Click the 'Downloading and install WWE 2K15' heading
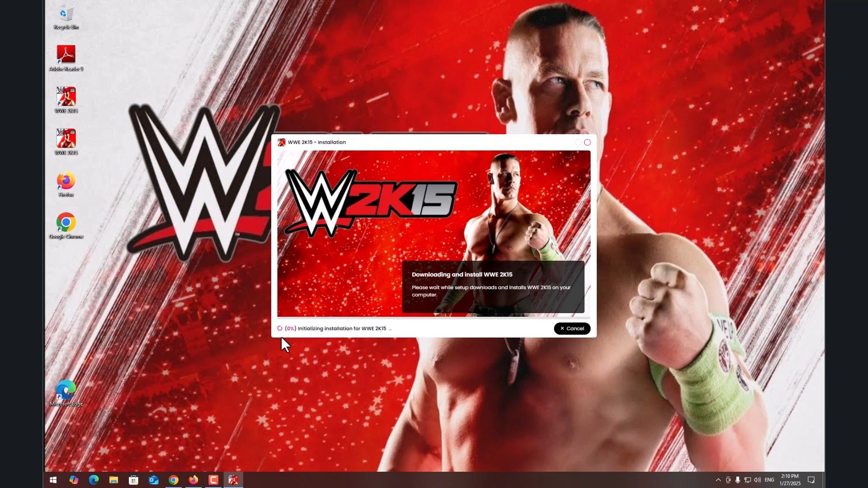This screenshot has width=868, height=488. coord(462,275)
